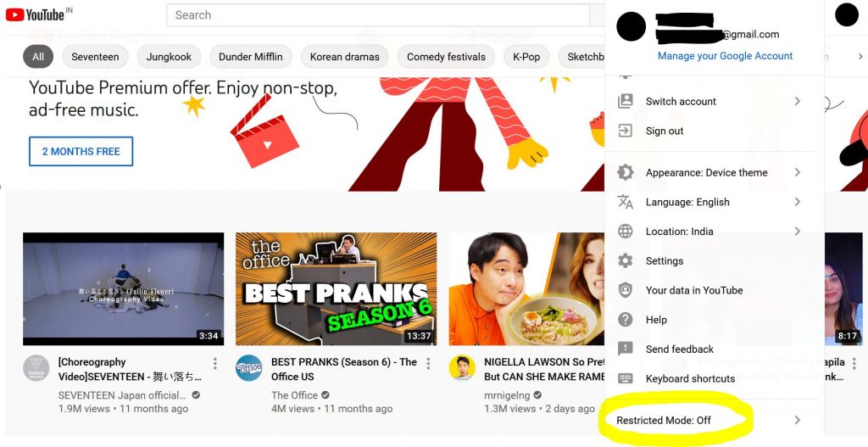The height and width of the screenshot is (447, 868).
Task: Open Your data in YouTube
Action: [x=711, y=290]
